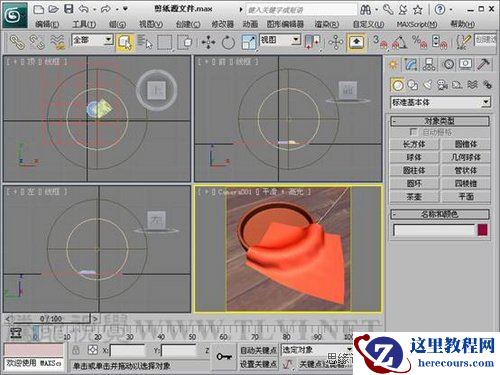The height and width of the screenshot is (375, 500).
Task: Switch to the Display command panel tab
Action: 466,64
